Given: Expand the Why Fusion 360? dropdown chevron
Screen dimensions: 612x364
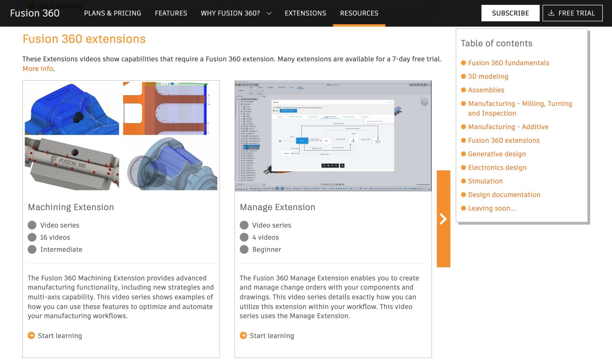Looking at the screenshot, I should (269, 13).
